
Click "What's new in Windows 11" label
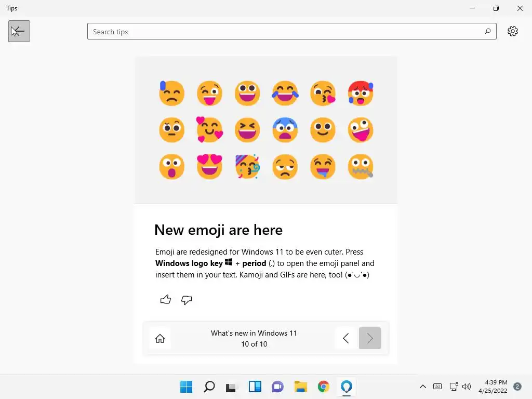click(x=254, y=333)
